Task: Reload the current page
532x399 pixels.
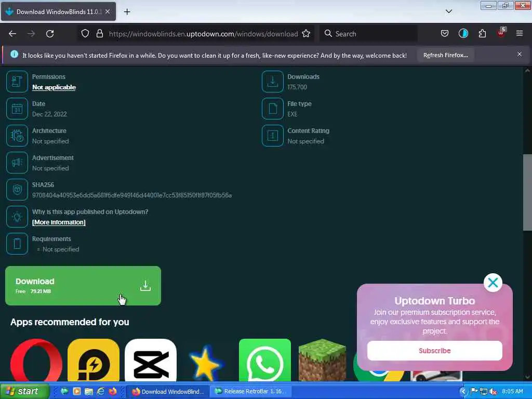Action: coord(50,34)
